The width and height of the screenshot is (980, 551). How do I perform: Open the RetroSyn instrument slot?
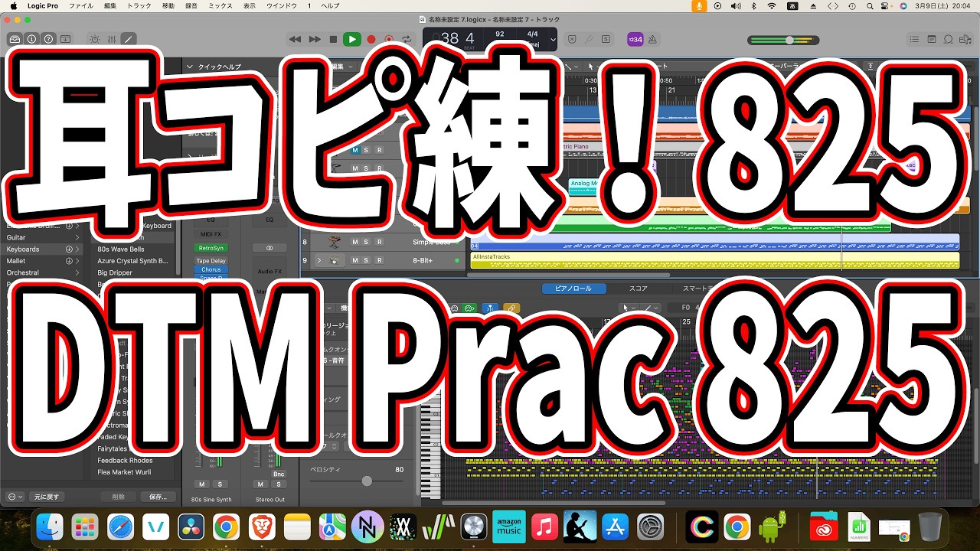(211, 248)
